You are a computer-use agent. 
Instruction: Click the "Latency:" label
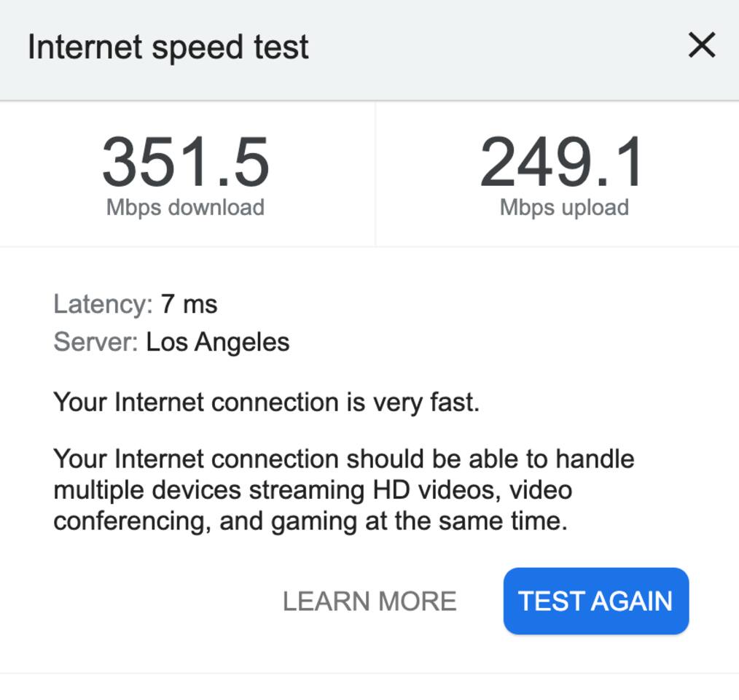pyautogui.click(x=103, y=303)
